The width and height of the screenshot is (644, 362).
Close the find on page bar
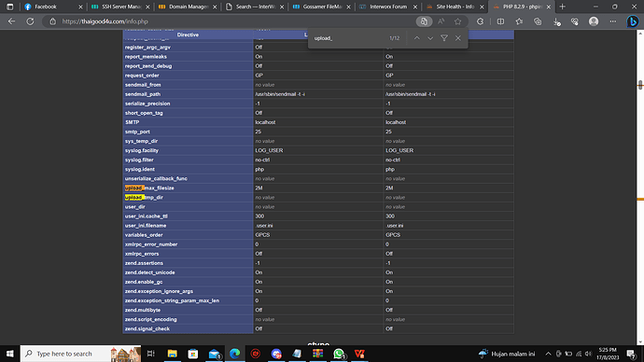(x=458, y=38)
